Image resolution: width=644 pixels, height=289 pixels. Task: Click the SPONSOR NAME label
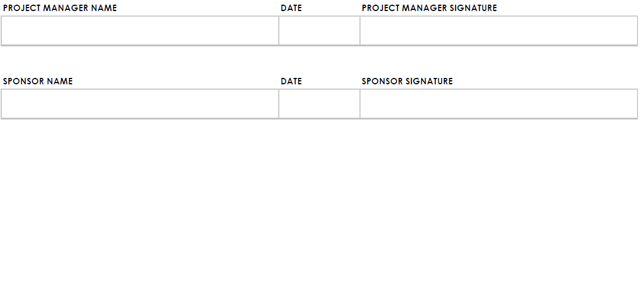[38, 81]
